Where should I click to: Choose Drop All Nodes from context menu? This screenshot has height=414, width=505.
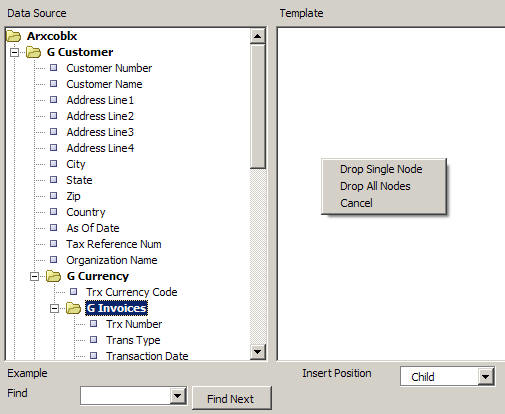coord(375,186)
